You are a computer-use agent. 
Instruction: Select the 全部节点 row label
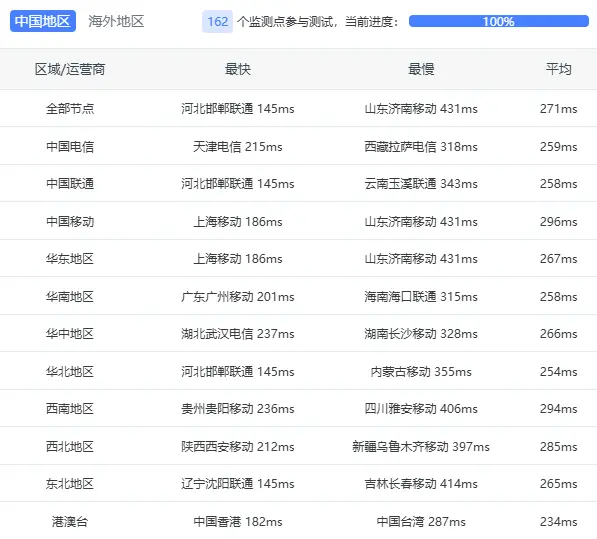tap(70, 109)
